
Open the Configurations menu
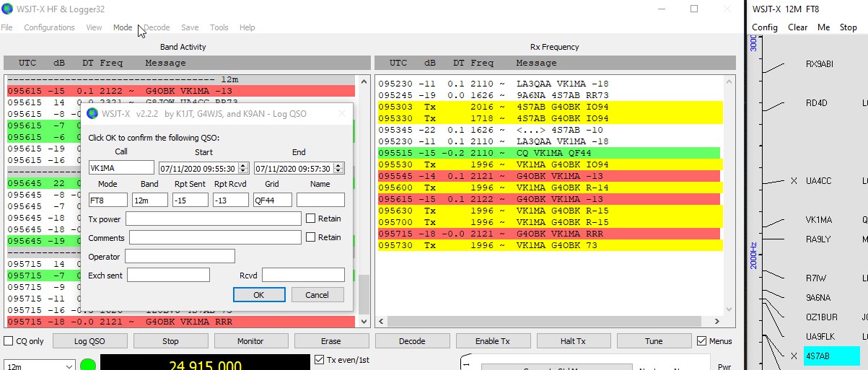click(x=49, y=27)
